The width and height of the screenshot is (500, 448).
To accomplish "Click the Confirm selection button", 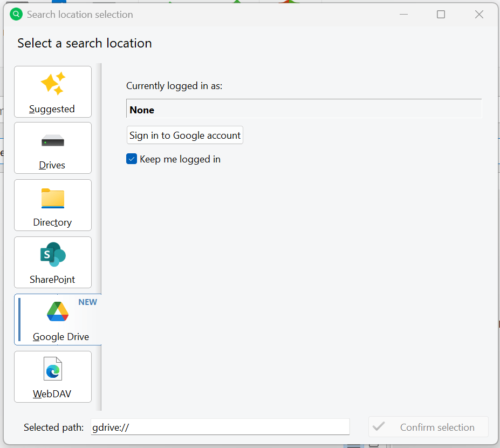I will (x=428, y=427).
